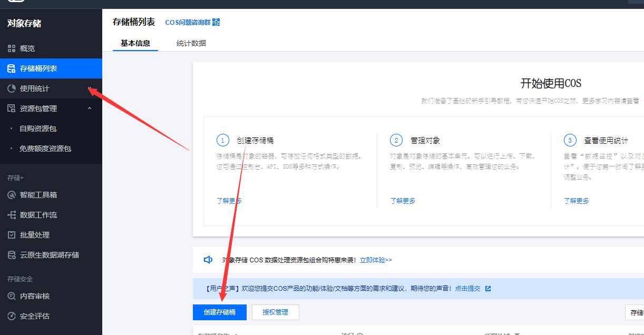
Task: Click the 授权管理 button
Action: pyautogui.click(x=276, y=312)
